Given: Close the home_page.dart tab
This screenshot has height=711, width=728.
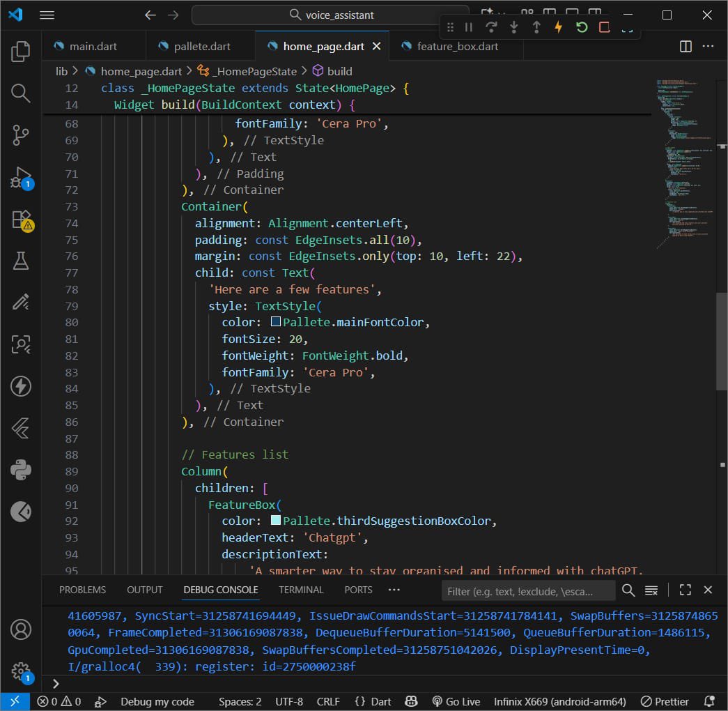Looking at the screenshot, I should click(376, 47).
